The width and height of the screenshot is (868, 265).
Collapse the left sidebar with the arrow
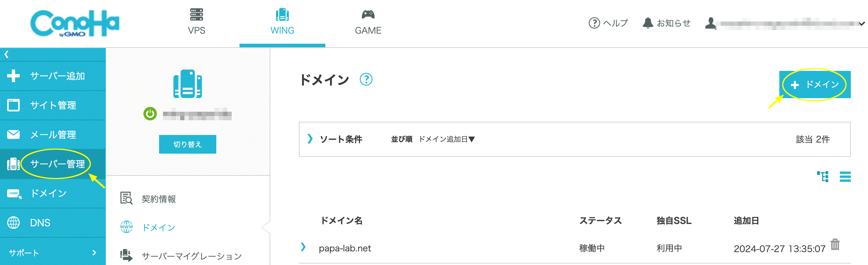6,54
